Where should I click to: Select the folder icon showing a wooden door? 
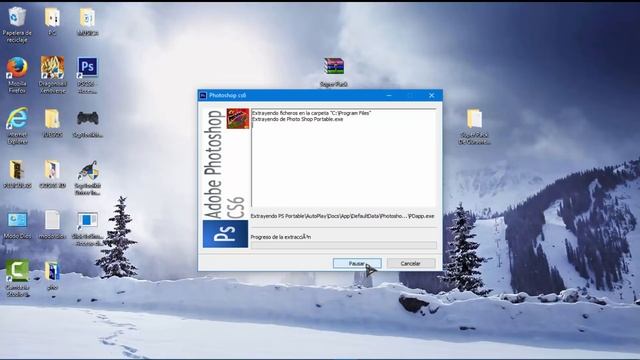tap(17, 173)
